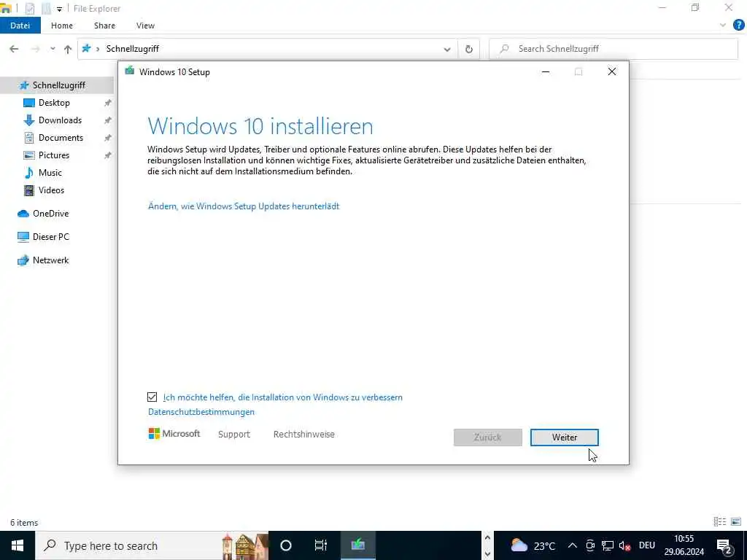Open the weather widget showing 23°C
The height and width of the screenshot is (560, 747).
(533, 545)
